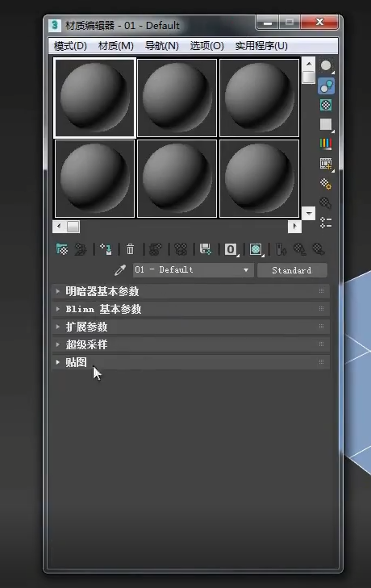Open the 01 - Default name dropdown
371x588 pixels.
194,270
